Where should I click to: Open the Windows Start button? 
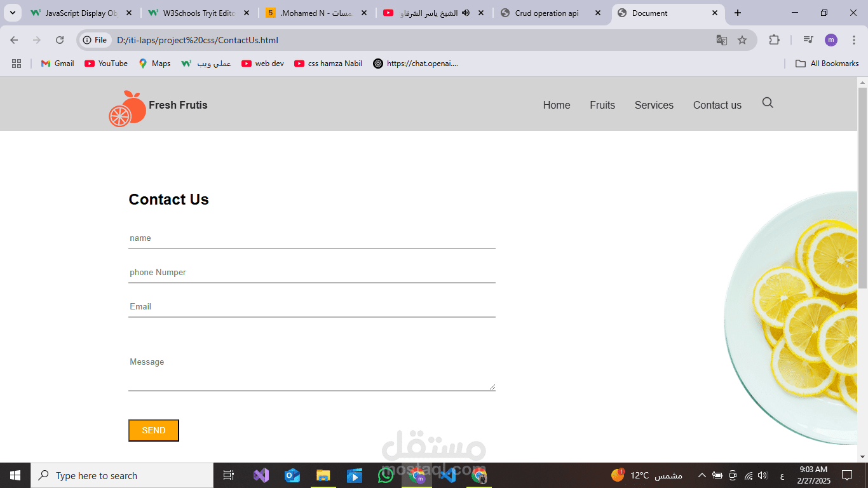(15, 475)
